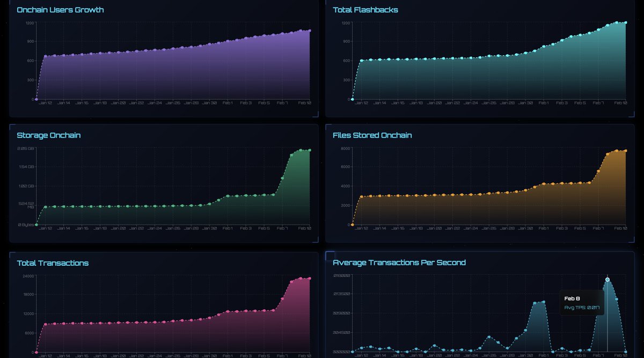
Task: Click the 1.02 GB axis label in Storage Onchain
Action: coord(26,187)
